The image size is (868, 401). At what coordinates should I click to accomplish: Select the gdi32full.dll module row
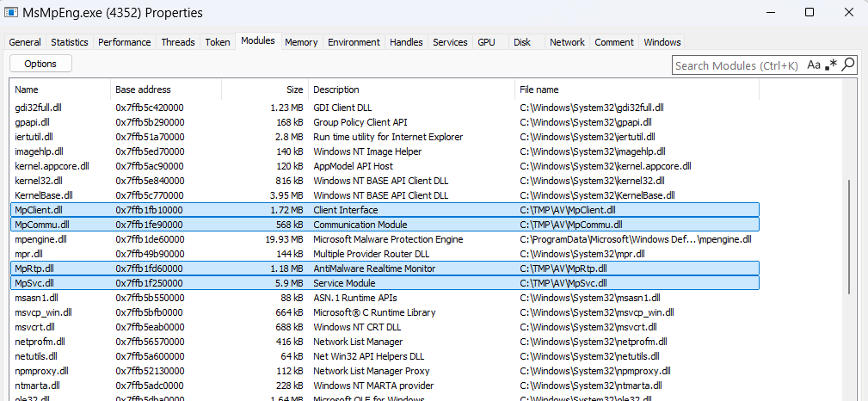pyautogui.click(x=385, y=108)
